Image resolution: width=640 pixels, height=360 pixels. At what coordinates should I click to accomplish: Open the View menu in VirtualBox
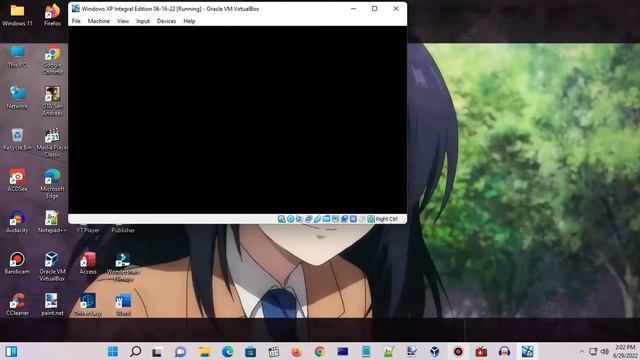[123, 21]
